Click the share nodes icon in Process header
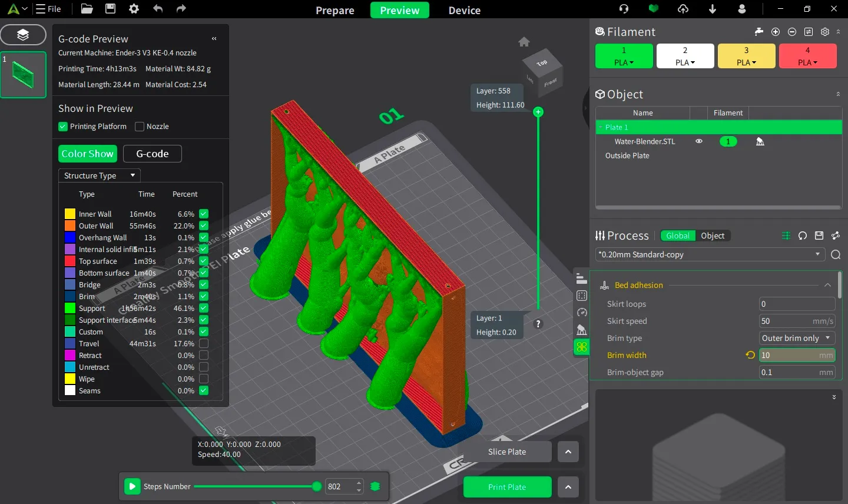Screen dimensions: 848x504 (836, 236)
